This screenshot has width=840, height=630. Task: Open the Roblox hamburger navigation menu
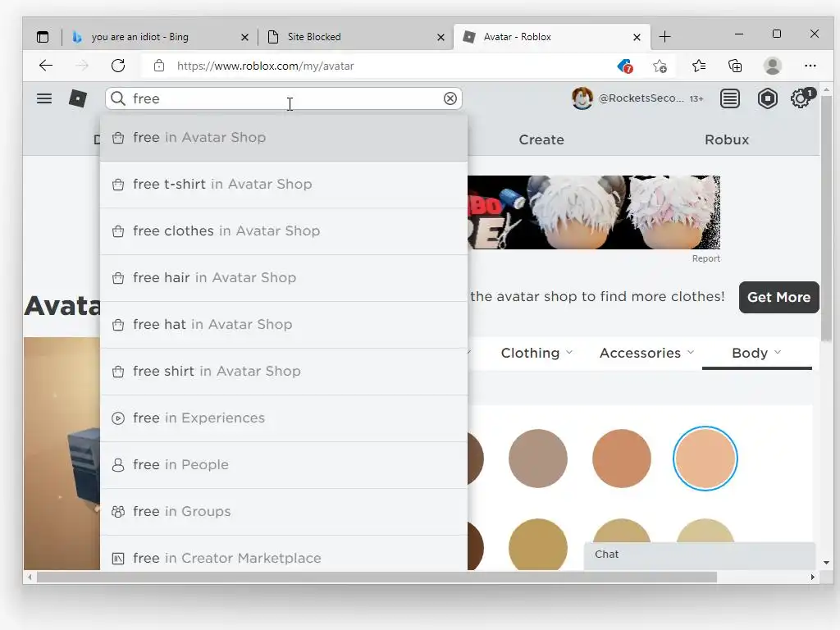click(44, 98)
